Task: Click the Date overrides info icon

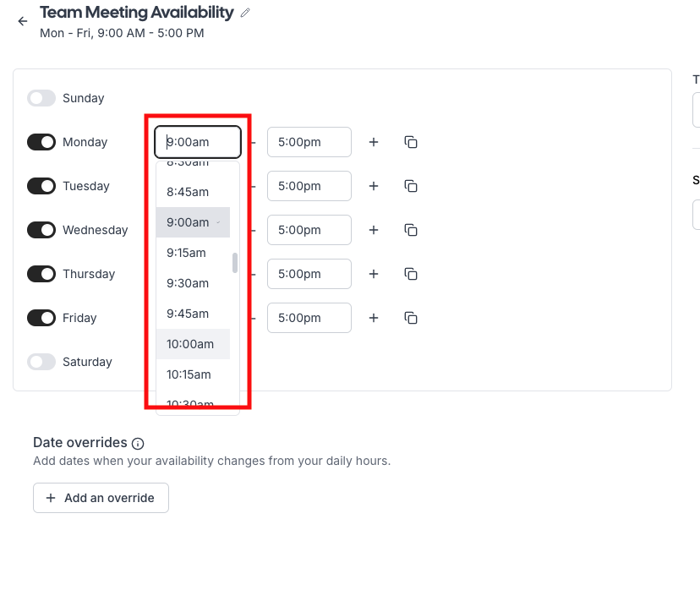Action: (138, 444)
